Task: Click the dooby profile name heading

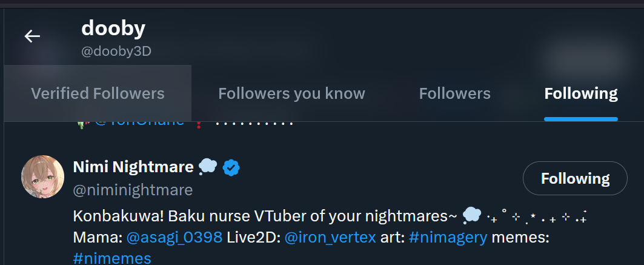Action: (x=113, y=28)
